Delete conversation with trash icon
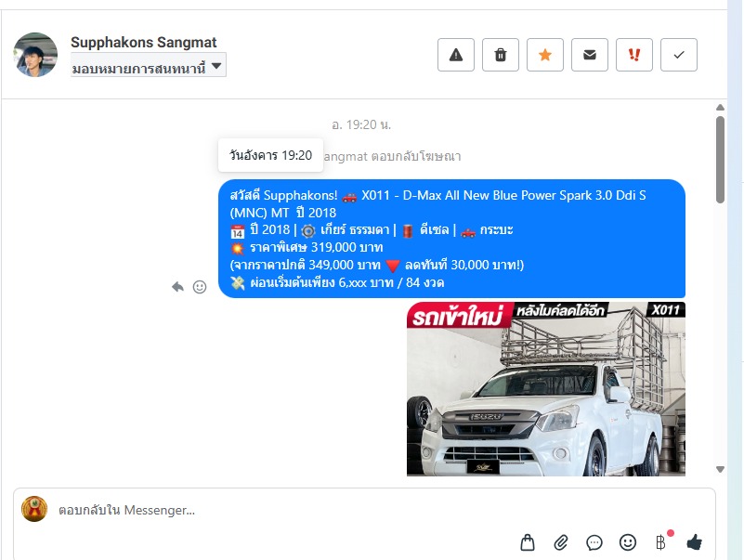Screen dimensions: 744x560 pos(500,55)
